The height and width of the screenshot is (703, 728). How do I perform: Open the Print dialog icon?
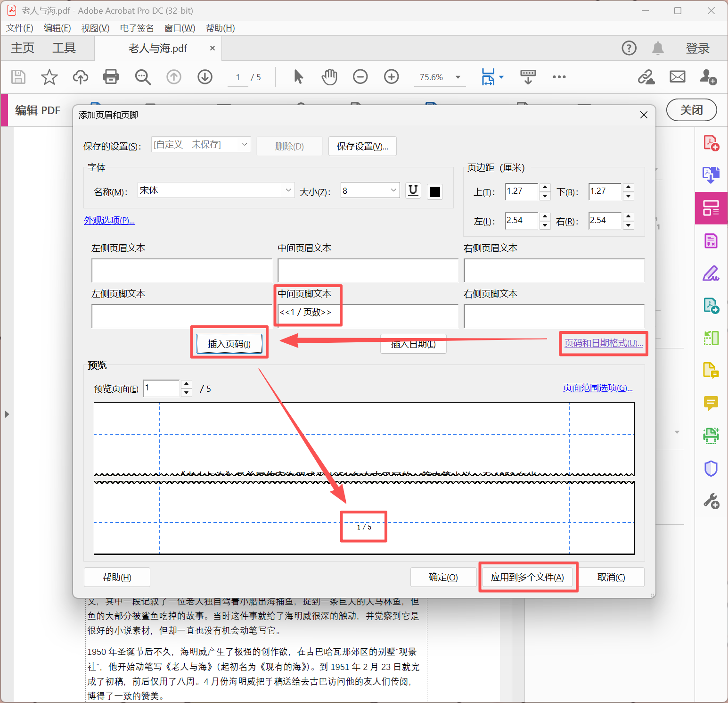110,77
